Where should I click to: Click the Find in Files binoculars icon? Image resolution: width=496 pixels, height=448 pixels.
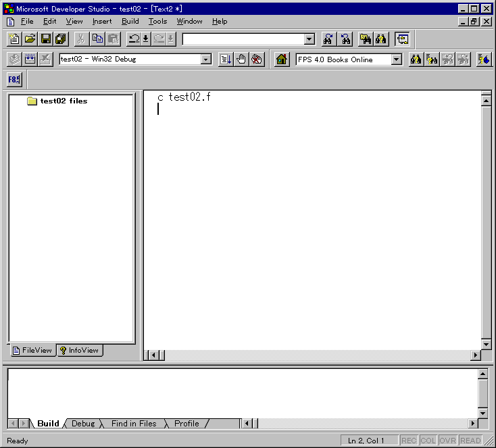[366, 39]
